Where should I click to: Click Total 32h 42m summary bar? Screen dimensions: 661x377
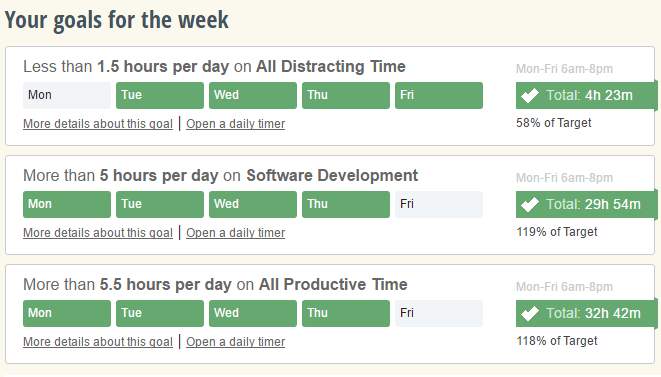[586, 313]
